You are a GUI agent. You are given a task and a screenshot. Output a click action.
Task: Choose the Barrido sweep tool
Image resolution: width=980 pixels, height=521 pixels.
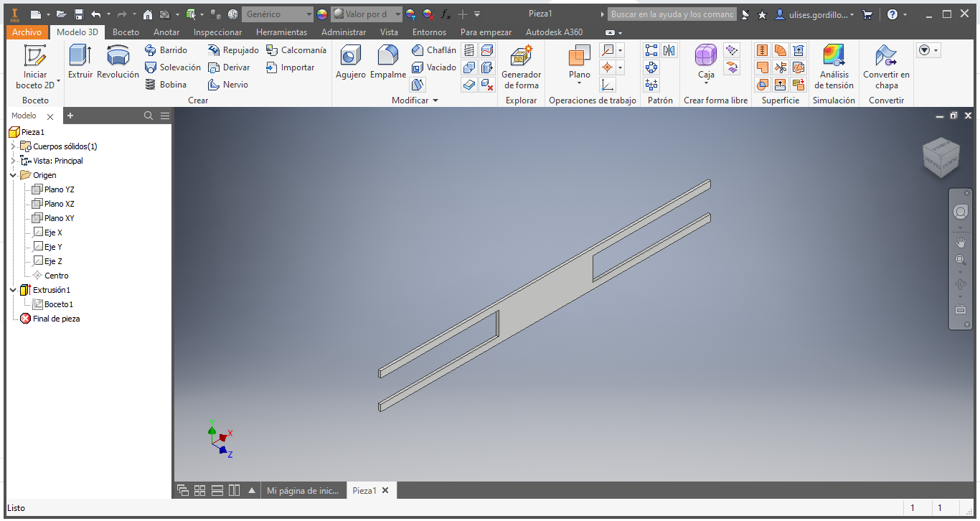tap(166, 50)
